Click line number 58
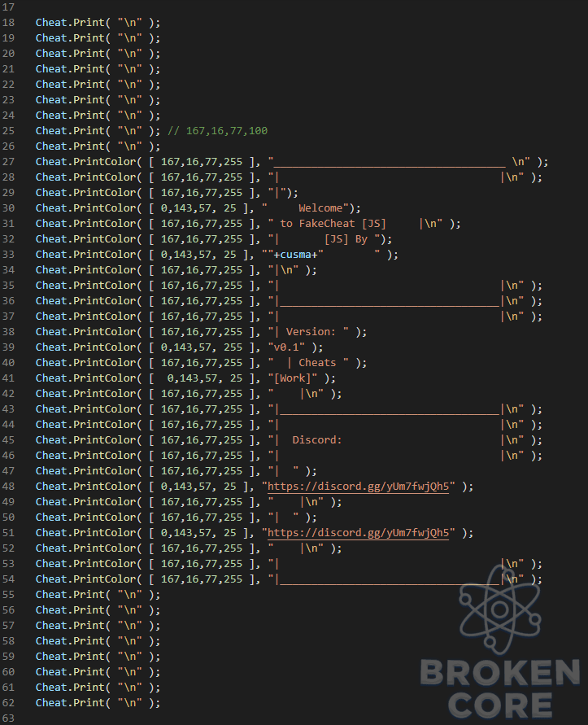Image resolution: width=588 pixels, height=725 pixels. [8, 641]
